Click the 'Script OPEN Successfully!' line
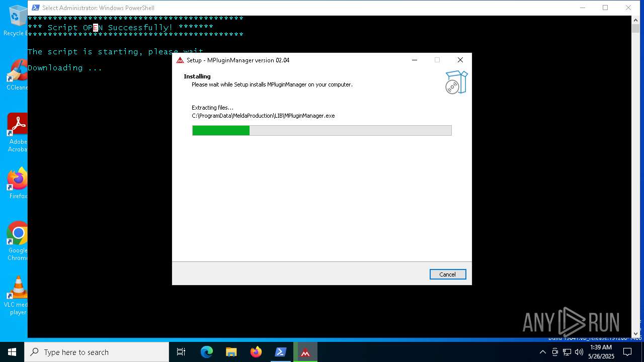The image size is (644, 362). click(120, 27)
